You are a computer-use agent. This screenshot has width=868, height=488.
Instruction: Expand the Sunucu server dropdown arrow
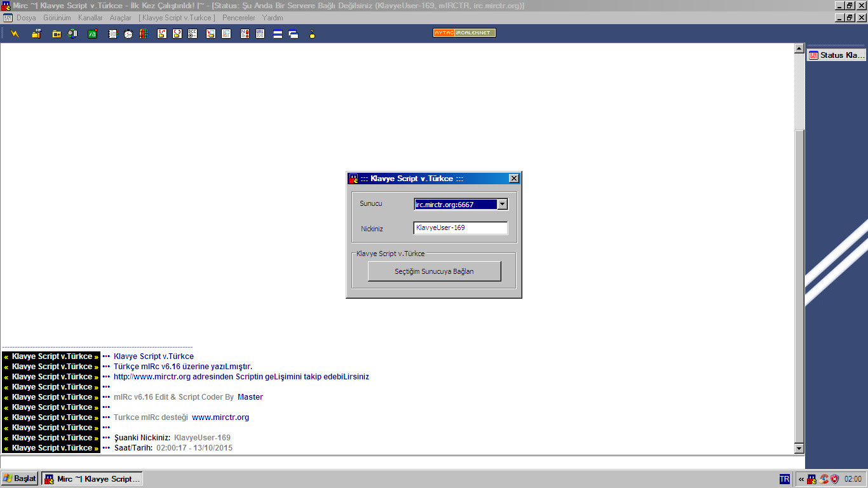502,204
